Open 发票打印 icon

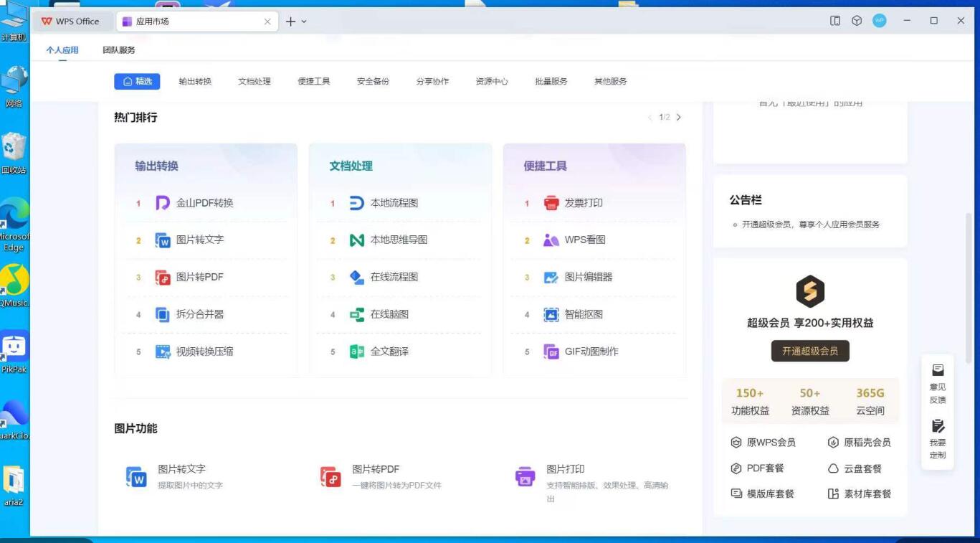pos(551,203)
